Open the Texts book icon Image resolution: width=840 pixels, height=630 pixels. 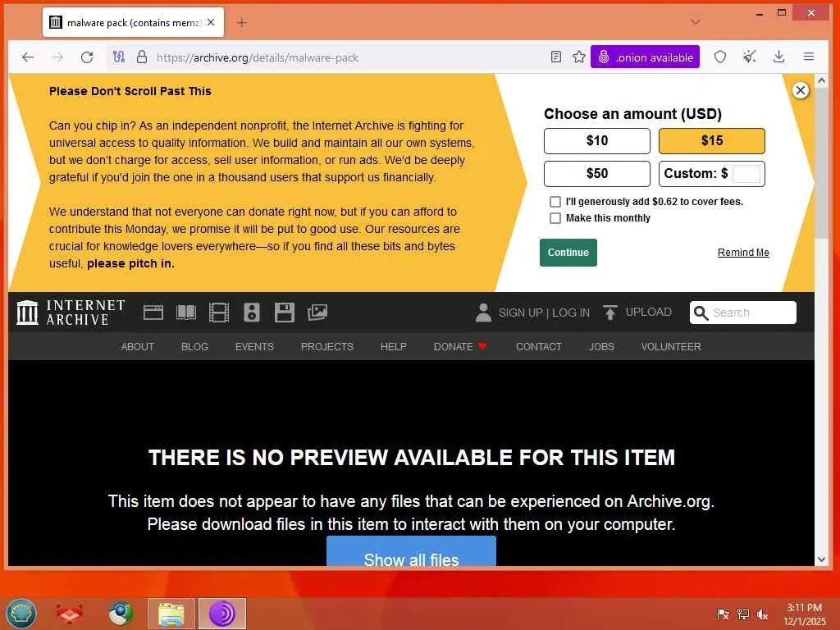coord(186,313)
